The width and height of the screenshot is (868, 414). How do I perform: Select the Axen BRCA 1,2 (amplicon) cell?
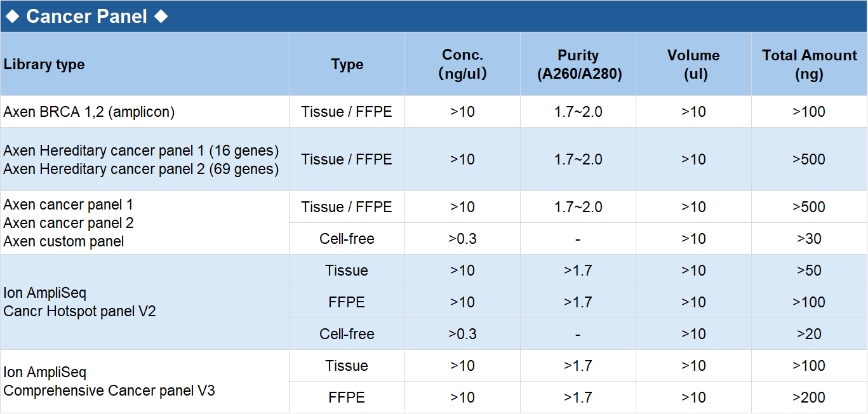point(89,112)
